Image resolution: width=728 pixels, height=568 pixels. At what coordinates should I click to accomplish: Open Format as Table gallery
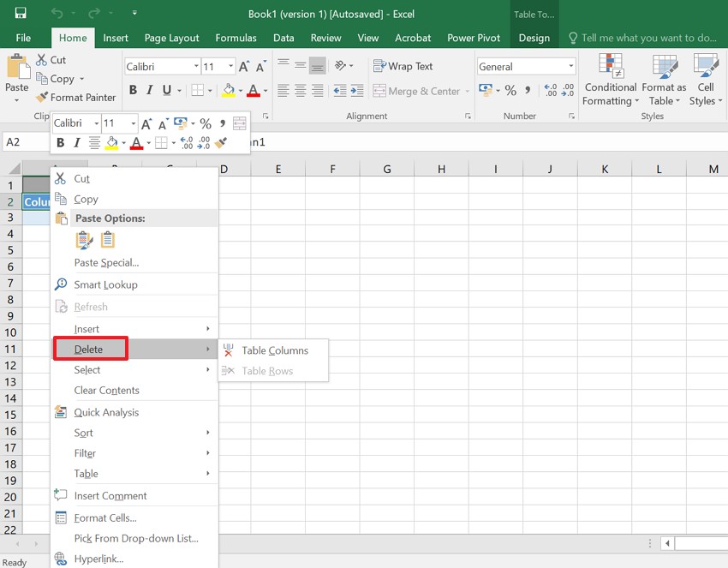coord(664,80)
